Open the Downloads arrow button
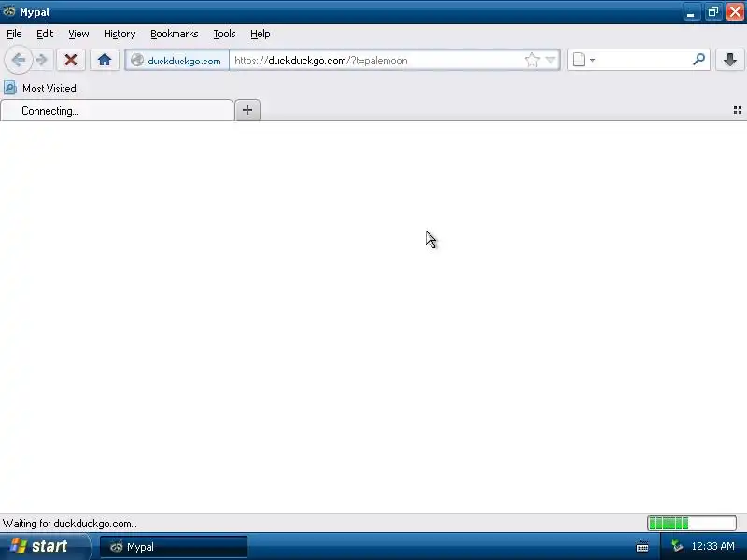Image resolution: width=747 pixels, height=560 pixels. pyautogui.click(x=729, y=60)
